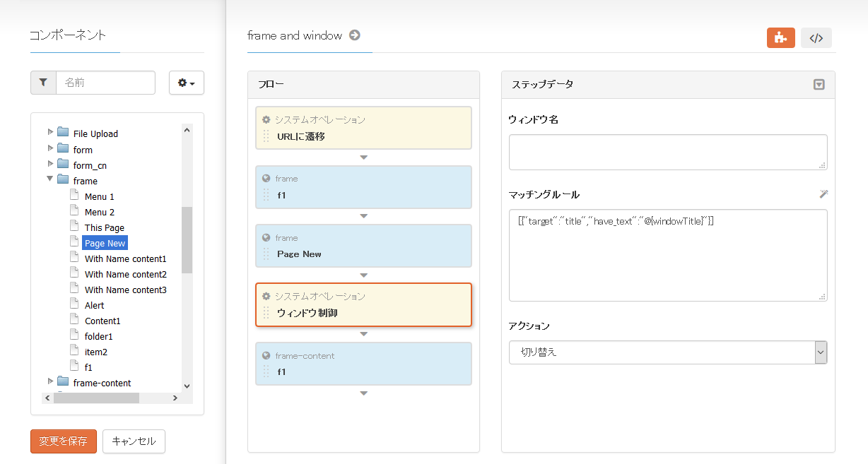Click into the ウィンドウ名 text field

coord(667,152)
